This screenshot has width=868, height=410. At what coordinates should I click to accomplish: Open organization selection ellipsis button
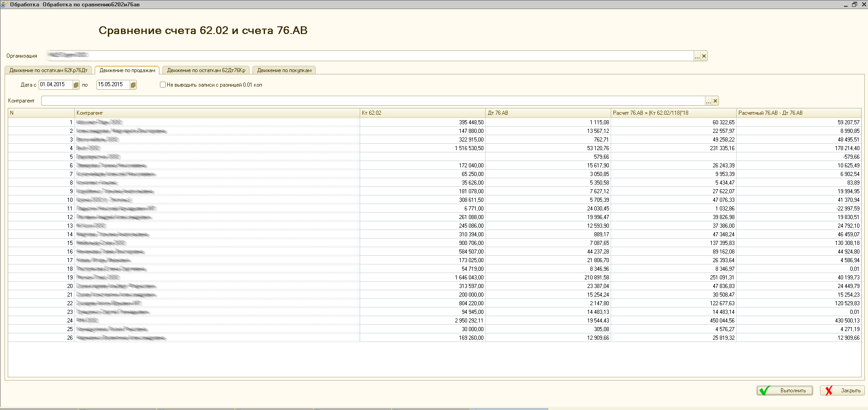[x=697, y=56]
